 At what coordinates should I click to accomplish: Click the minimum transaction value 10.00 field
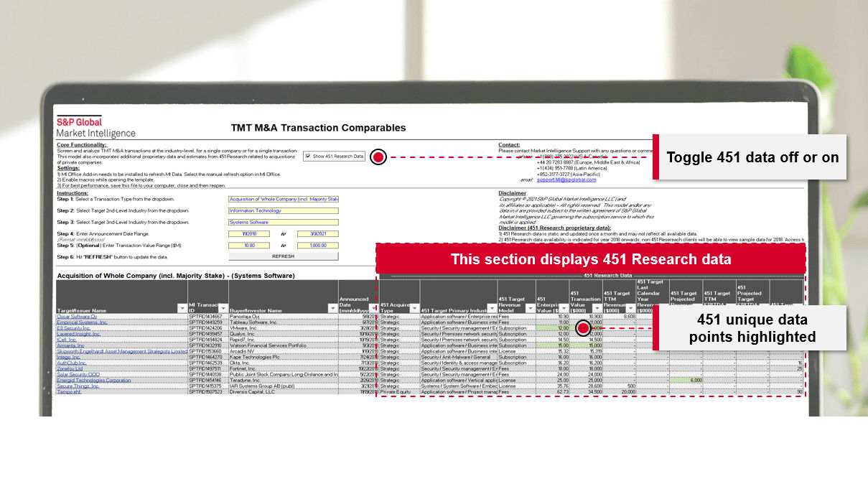pyautogui.click(x=249, y=245)
